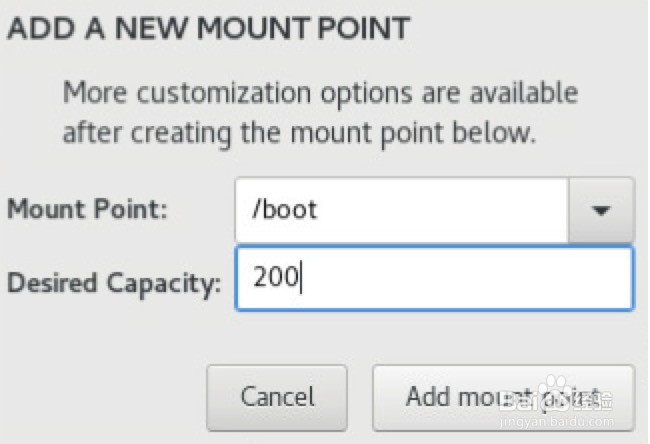
Task: Click the Add mount point button
Action: click(x=503, y=396)
